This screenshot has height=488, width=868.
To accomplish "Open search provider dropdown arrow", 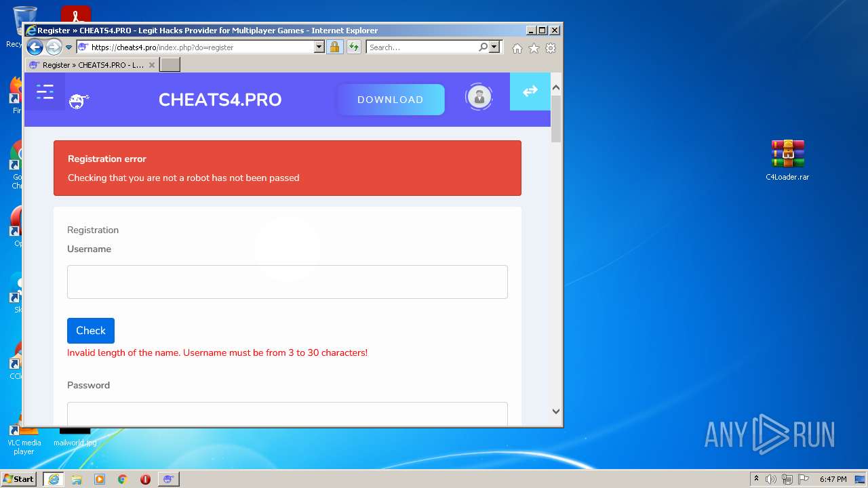I will [494, 47].
